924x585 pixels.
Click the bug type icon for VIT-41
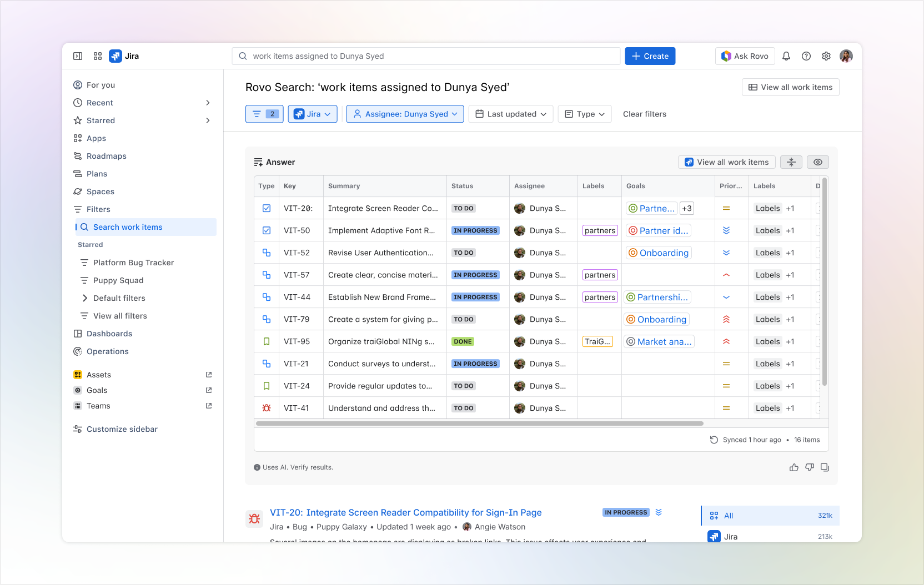click(267, 408)
